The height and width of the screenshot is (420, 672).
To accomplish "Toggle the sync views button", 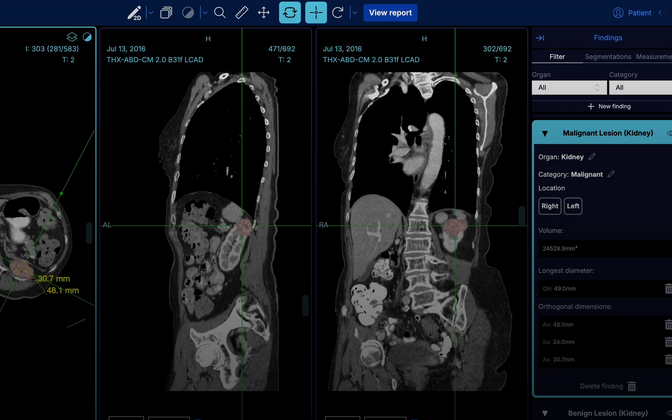I will pyautogui.click(x=289, y=13).
